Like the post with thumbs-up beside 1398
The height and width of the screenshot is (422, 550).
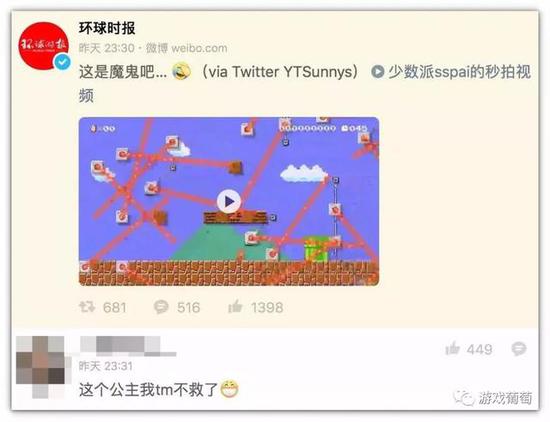pos(235,307)
